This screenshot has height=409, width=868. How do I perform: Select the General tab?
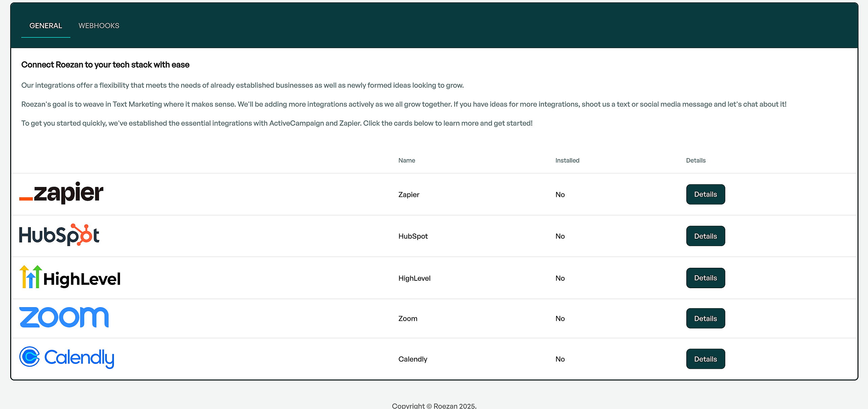click(46, 26)
